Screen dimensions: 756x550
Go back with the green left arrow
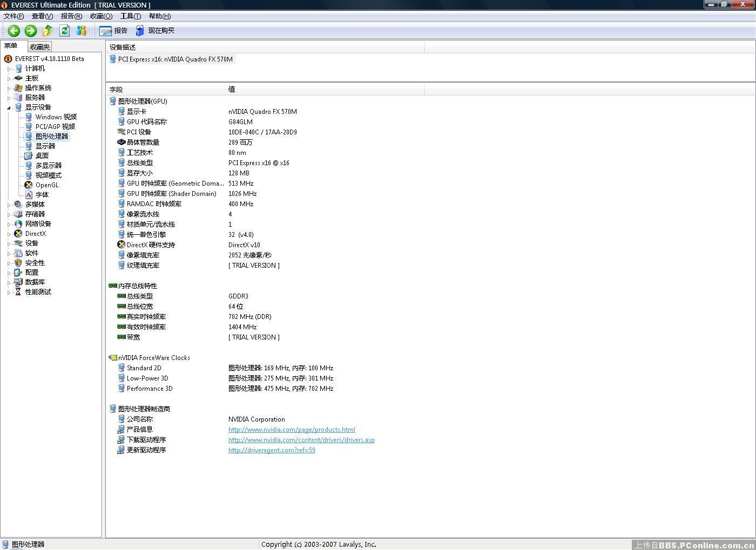14,31
